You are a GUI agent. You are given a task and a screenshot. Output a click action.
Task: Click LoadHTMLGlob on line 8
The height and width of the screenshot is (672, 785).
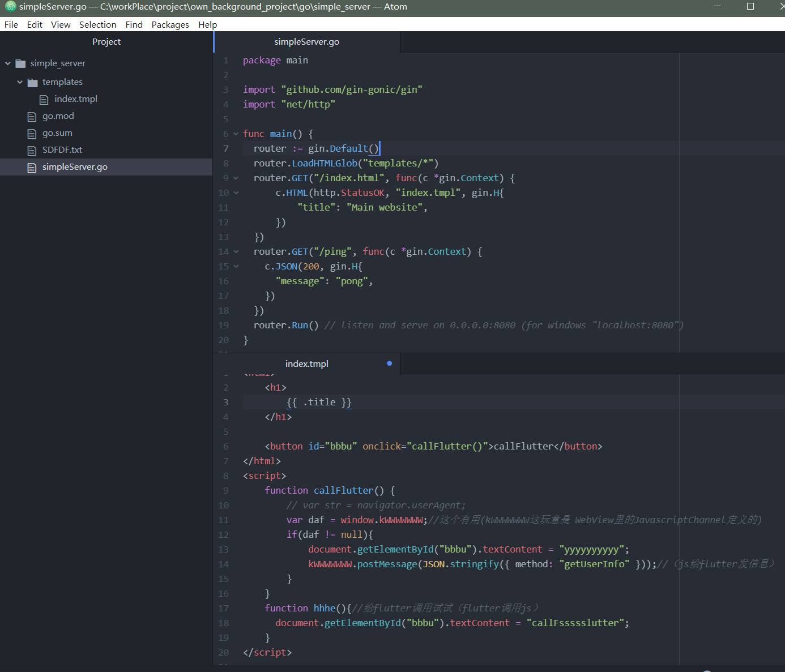[x=325, y=164]
